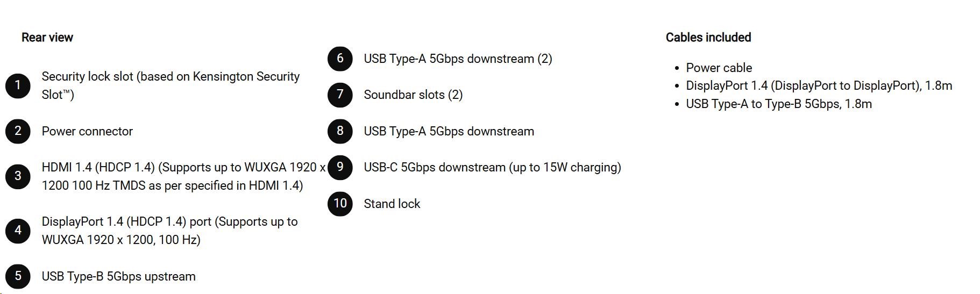Click the number 10 callout badge
This screenshot has width=980, height=294.
(x=340, y=204)
